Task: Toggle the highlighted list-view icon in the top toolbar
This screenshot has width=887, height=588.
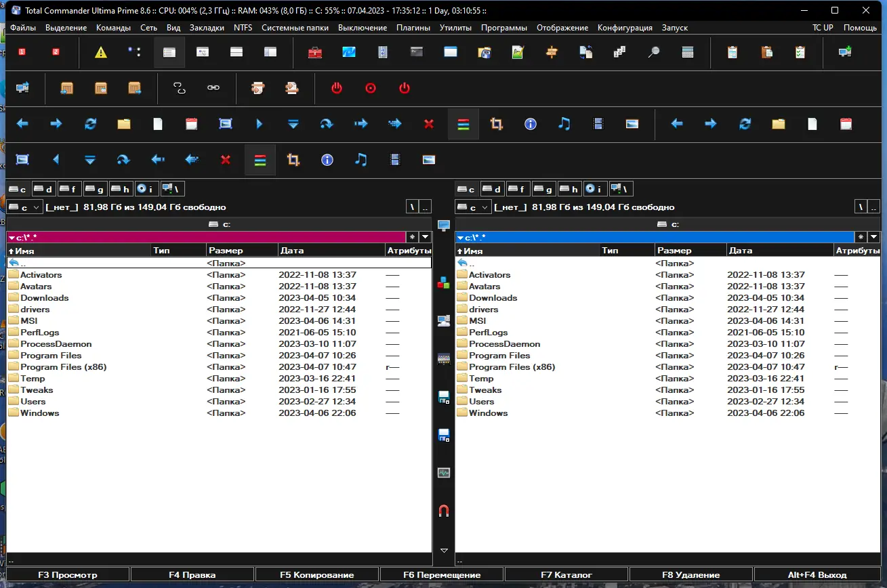Action: coord(169,52)
